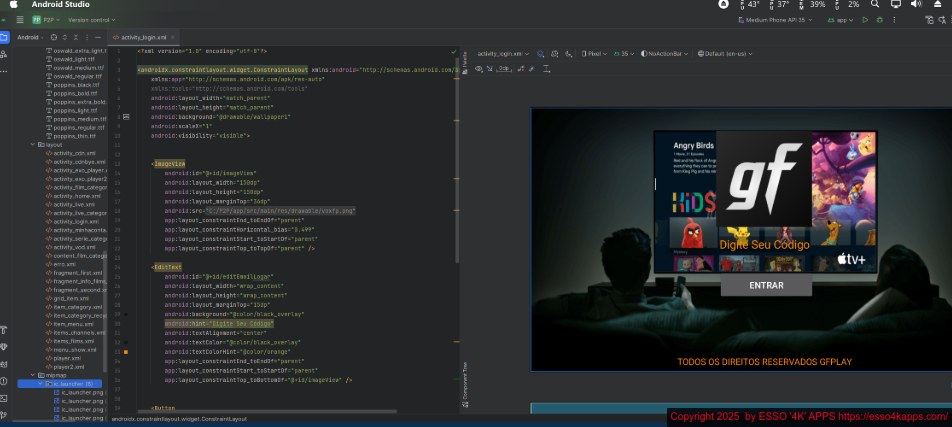Infer constraints magic wand icon
952x427 pixels.
(532, 69)
